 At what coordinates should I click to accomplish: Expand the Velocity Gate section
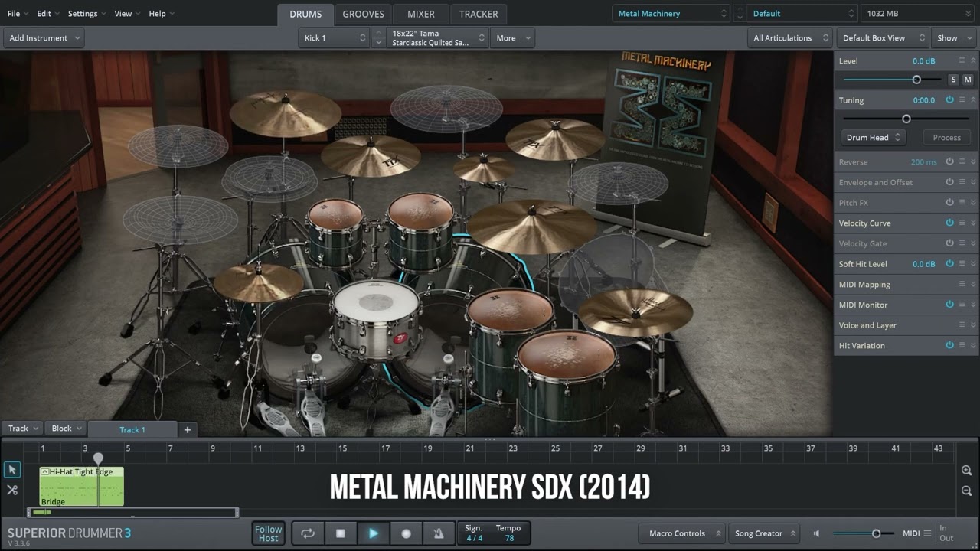tap(974, 243)
